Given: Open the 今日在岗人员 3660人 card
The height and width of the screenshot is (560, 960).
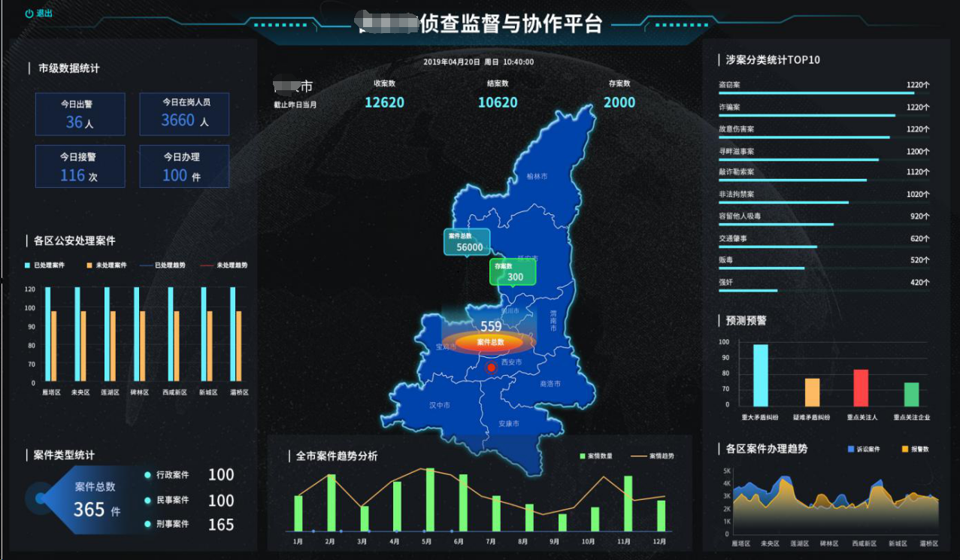Looking at the screenshot, I should (184, 114).
